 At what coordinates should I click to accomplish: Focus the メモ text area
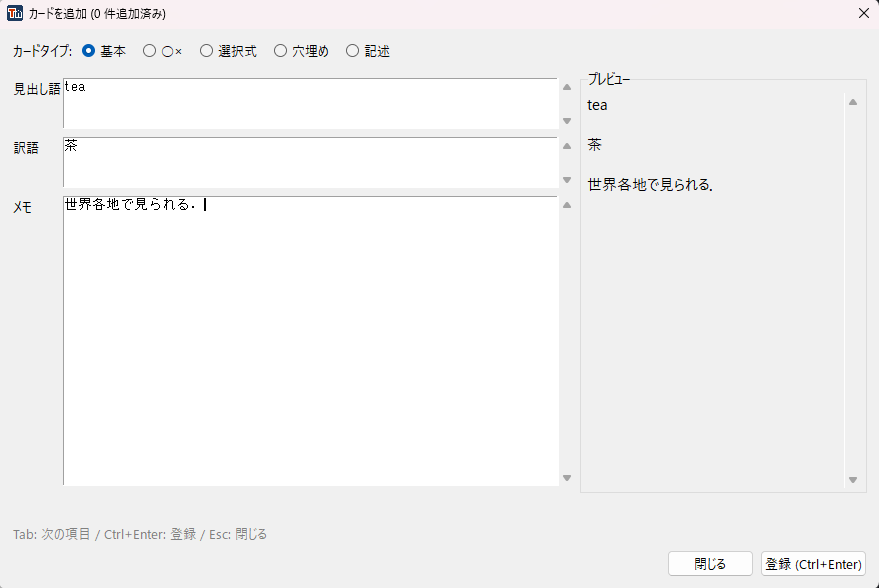pos(311,341)
